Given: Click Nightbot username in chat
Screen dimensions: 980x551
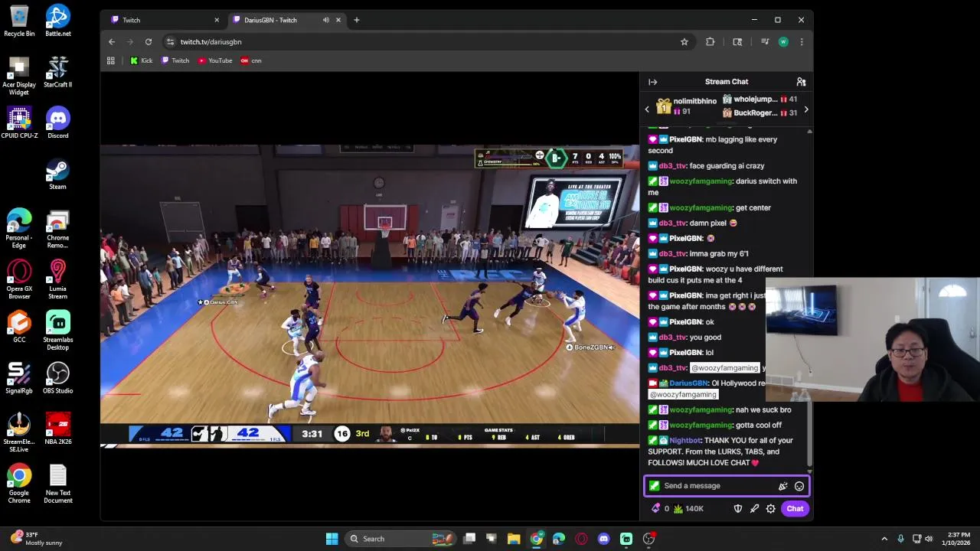Looking at the screenshot, I should point(684,441).
